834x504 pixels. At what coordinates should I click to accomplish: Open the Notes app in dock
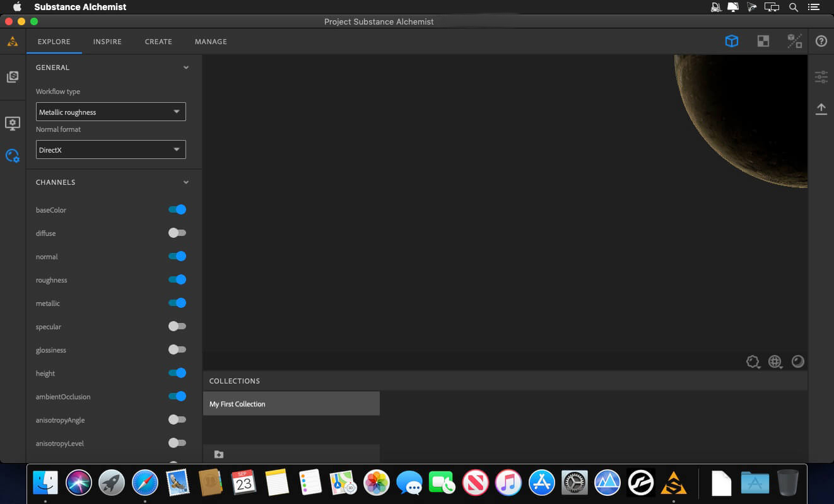[x=277, y=483]
